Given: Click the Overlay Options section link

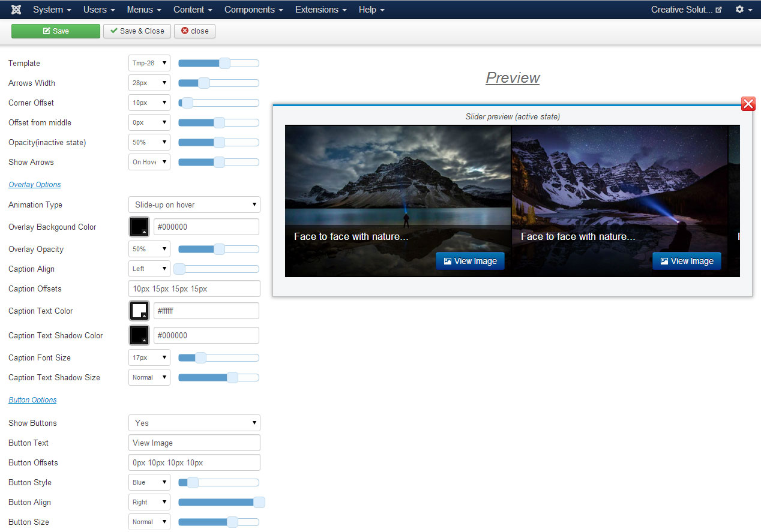Looking at the screenshot, I should [35, 185].
